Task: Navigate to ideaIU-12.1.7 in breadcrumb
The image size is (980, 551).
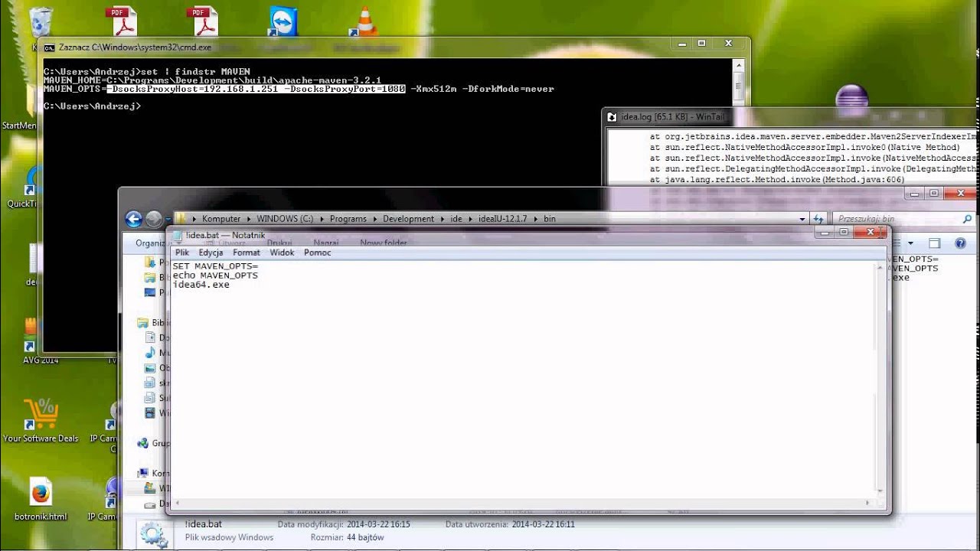Action: point(504,219)
